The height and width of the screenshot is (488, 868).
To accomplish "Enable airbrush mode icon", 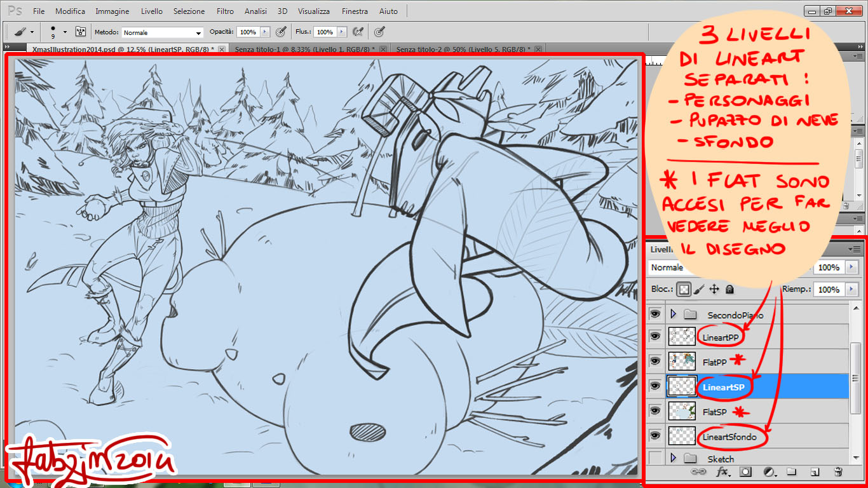I will [x=358, y=31].
